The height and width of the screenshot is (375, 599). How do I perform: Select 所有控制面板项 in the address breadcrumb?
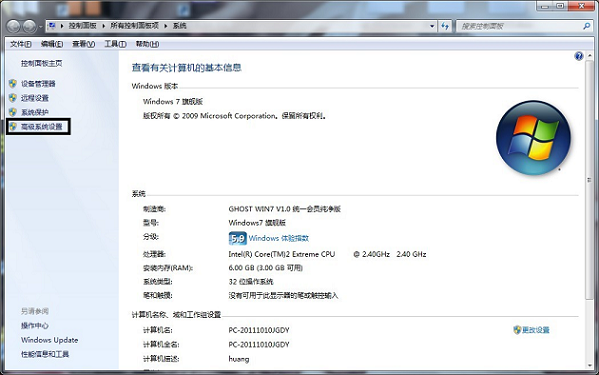(x=134, y=26)
